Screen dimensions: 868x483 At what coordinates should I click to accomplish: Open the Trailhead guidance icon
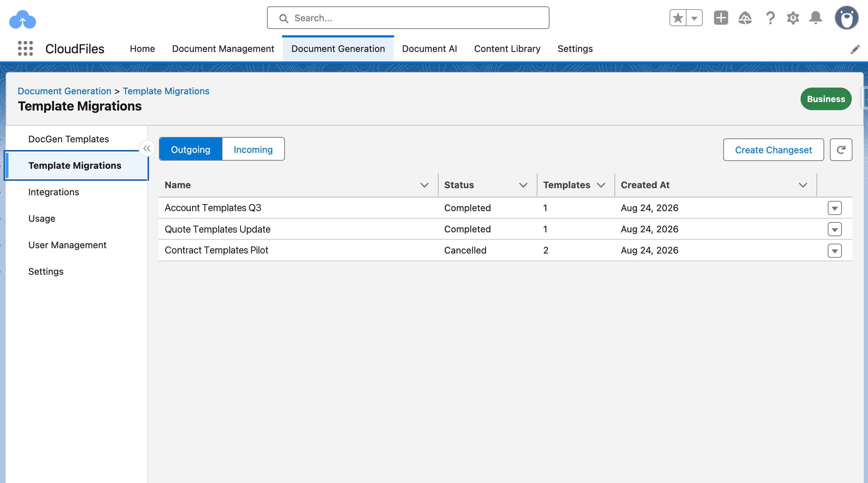pyautogui.click(x=745, y=18)
